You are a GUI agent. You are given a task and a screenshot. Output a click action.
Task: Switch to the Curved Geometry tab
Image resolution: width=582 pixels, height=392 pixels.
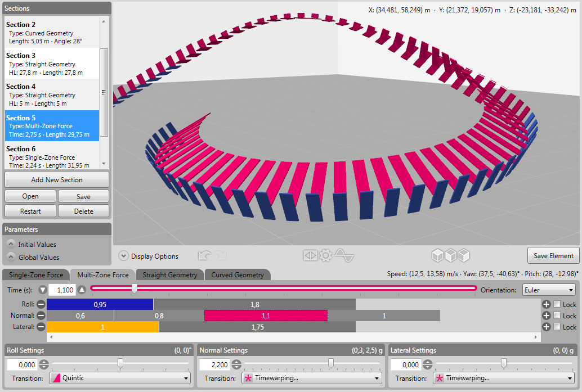coord(237,275)
